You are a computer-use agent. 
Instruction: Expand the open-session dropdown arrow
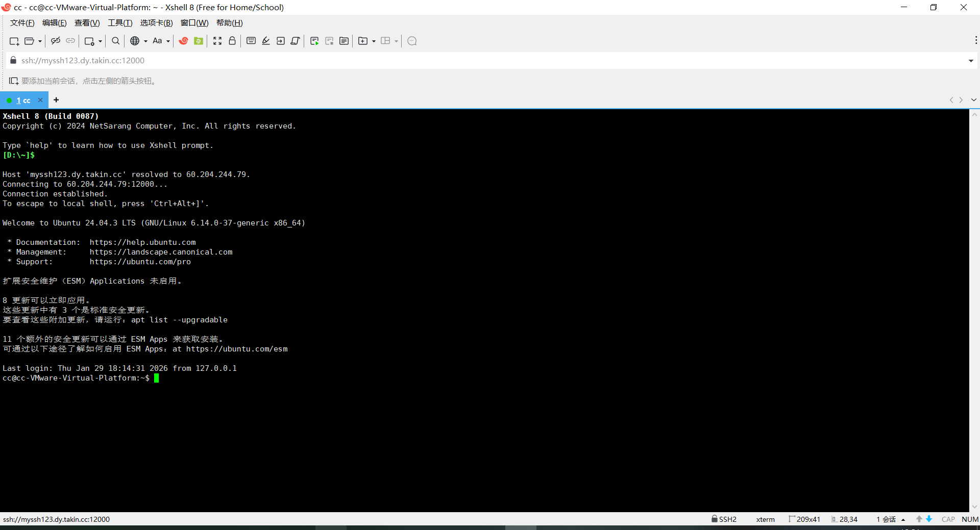click(40, 41)
